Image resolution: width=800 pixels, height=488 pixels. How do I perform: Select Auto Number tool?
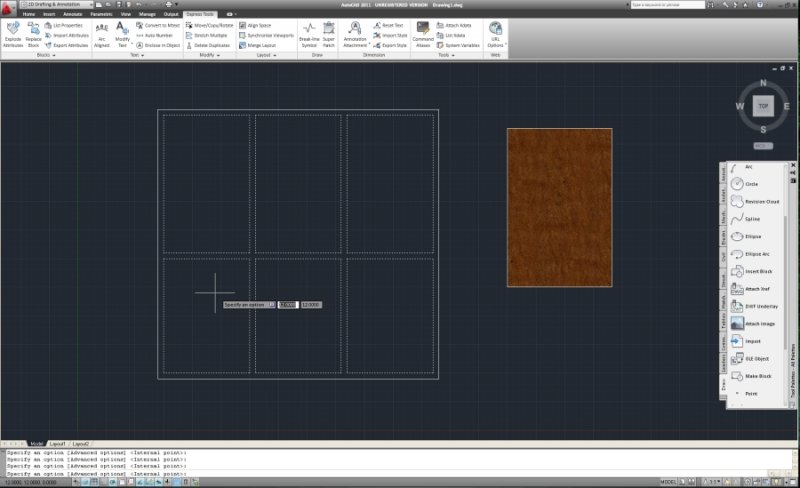(x=155, y=35)
